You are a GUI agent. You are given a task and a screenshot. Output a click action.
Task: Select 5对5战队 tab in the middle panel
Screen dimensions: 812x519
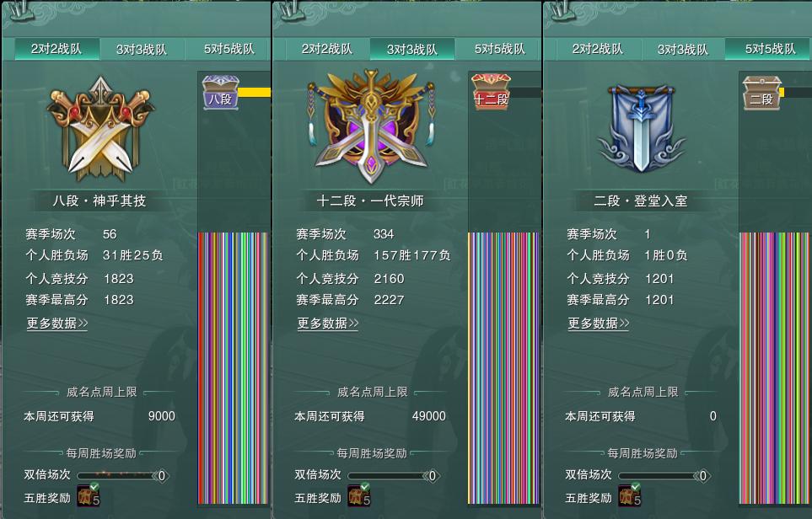(x=500, y=49)
